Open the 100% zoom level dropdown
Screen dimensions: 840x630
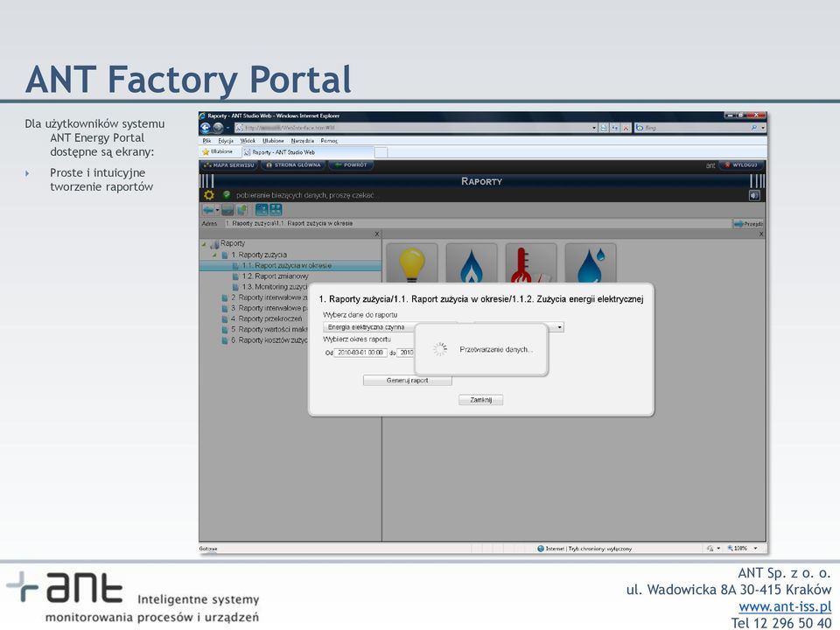755,549
